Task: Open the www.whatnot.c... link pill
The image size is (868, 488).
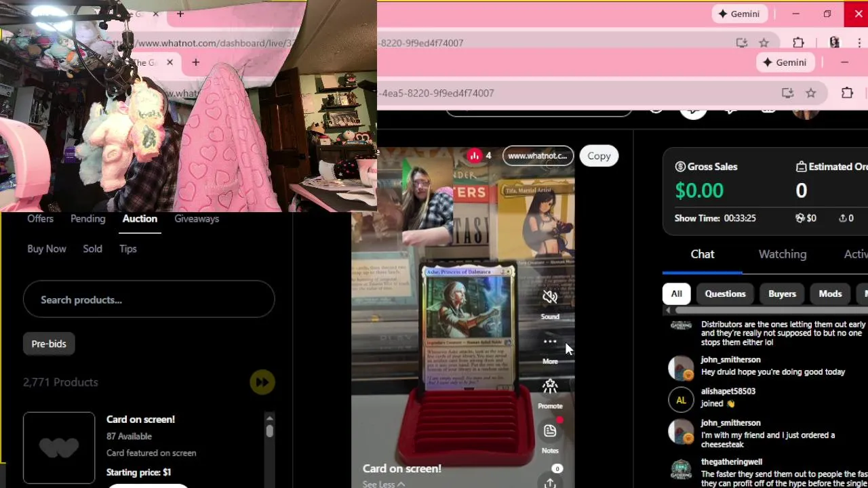Action: coord(538,156)
